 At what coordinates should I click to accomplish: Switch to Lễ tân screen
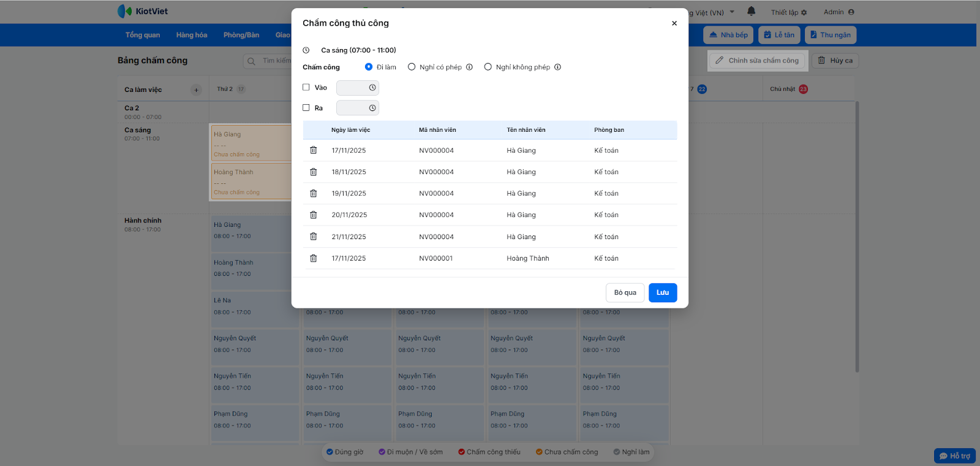coord(779,35)
